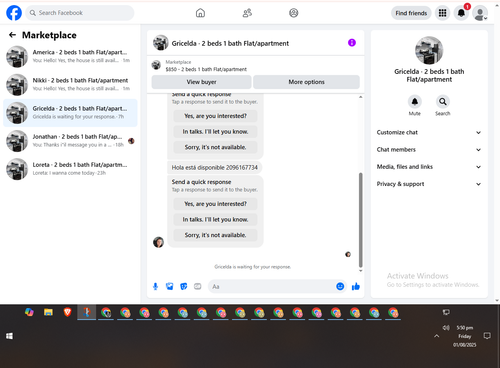Go back using the Marketplace arrow
Image resolution: width=500 pixels, height=368 pixels.
12,35
